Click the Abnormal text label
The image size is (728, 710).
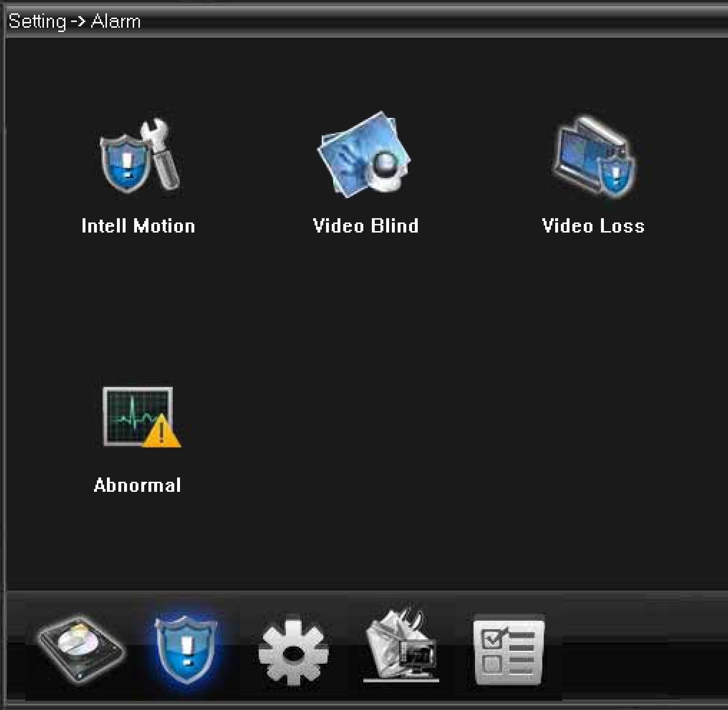pyautogui.click(x=137, y=485)
